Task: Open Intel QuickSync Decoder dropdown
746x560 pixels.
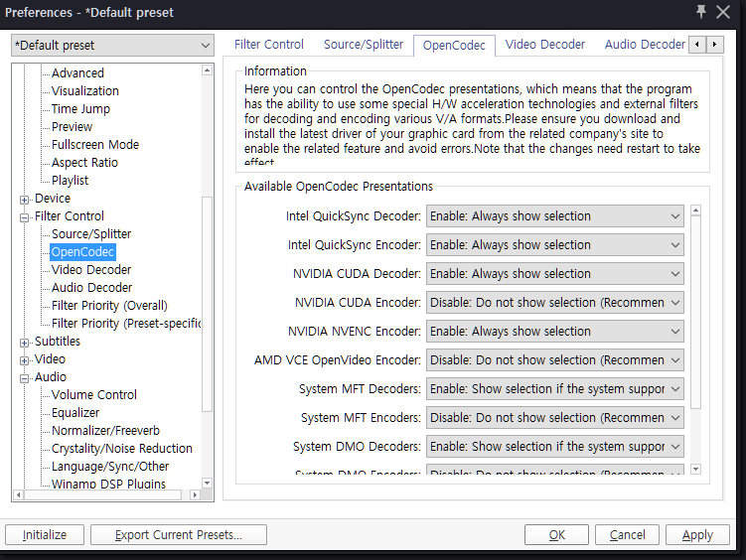Action: pyautogui.click(x=554, y=216)
